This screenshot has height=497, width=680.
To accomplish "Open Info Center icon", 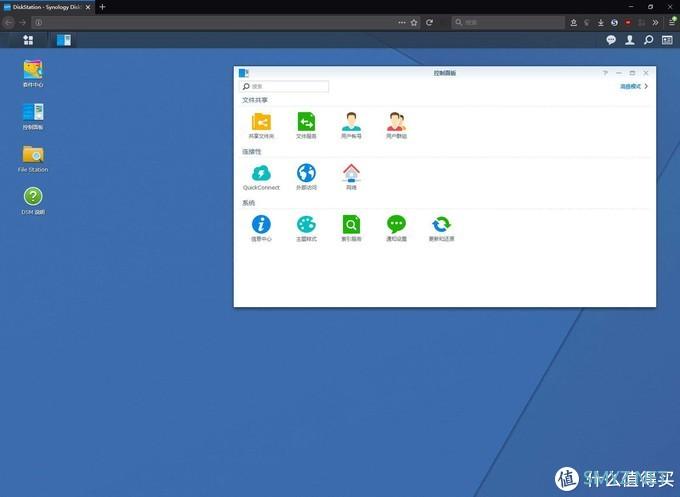I will click(x=261, y=228).
